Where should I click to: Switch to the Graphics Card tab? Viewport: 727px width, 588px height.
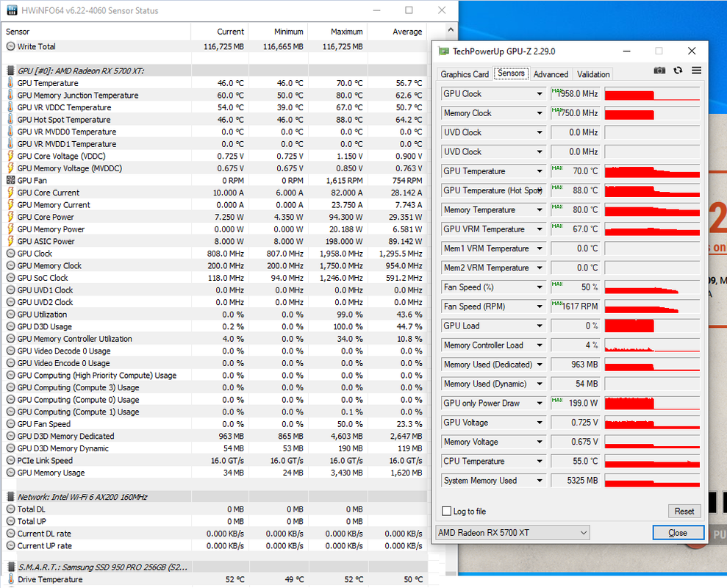coord(465,74)
